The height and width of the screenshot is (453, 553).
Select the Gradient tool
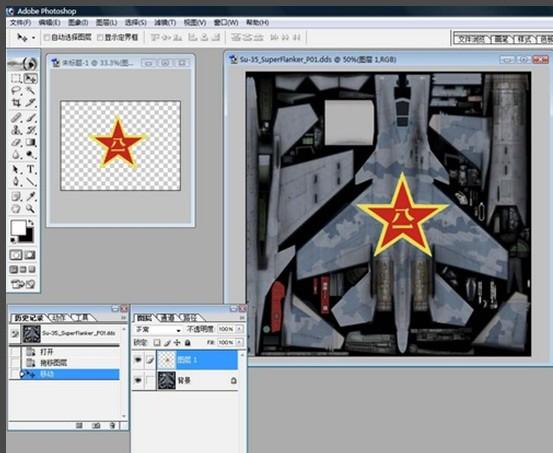[x=31, y=143]
